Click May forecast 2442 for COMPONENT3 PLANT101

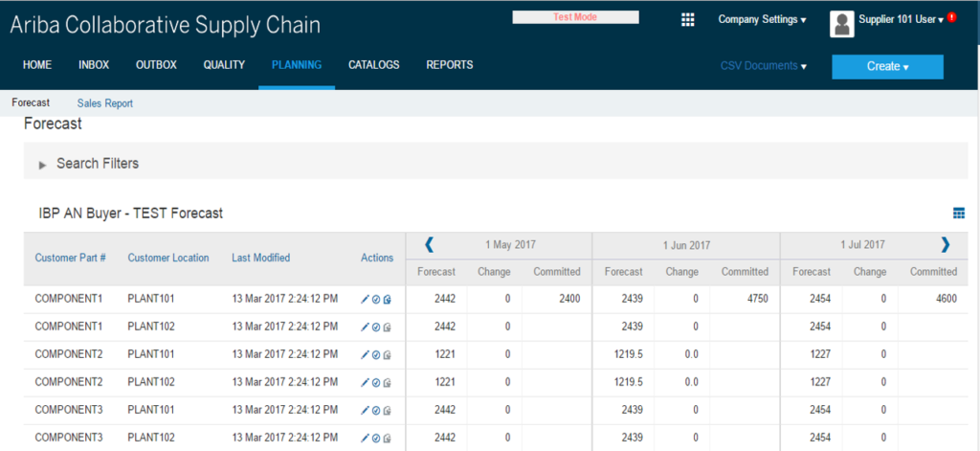tap(445, 410)
